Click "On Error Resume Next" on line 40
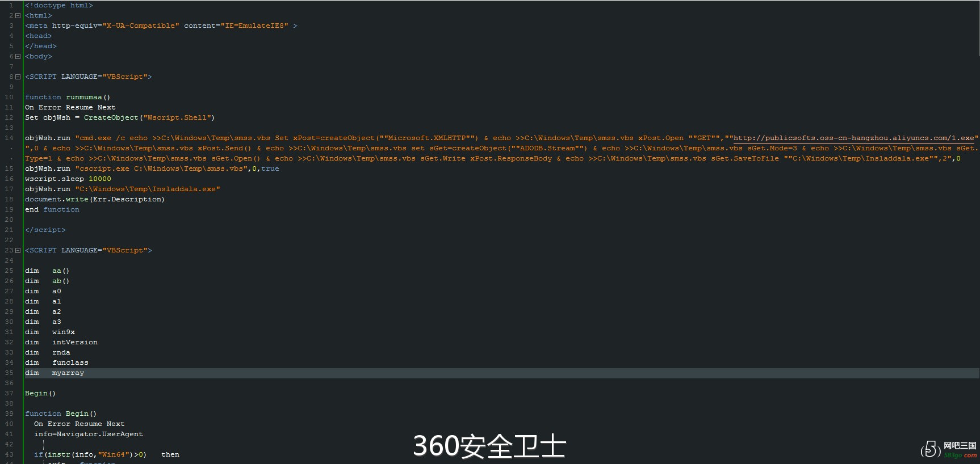Screen dimensions: 980x464 coord(79,424)
